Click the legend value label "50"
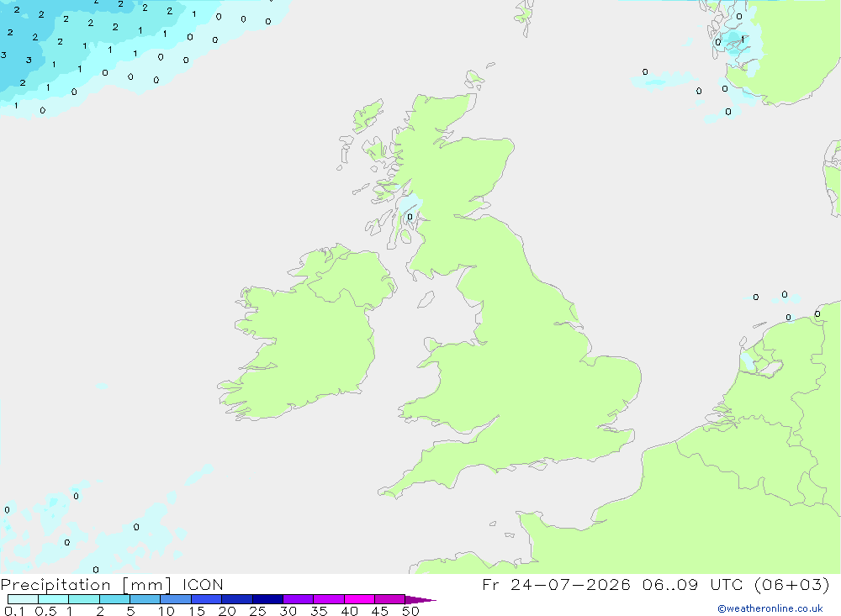Image resolution: width=841 pixels, height=616 pixels. pyautogui.click(x=410, y=611)
